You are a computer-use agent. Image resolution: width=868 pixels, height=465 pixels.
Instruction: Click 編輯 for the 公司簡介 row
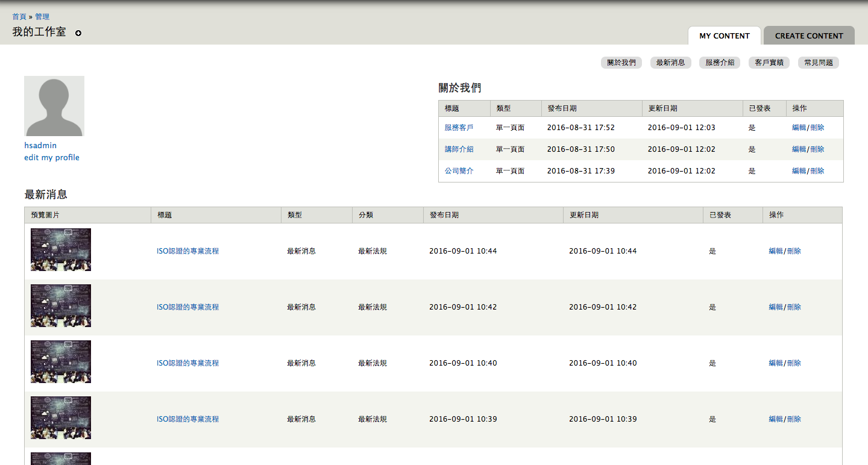pos(799,171)
